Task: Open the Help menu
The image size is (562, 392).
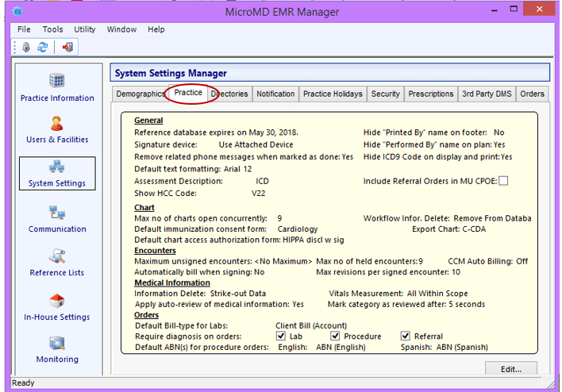Action: pos(156,29)
